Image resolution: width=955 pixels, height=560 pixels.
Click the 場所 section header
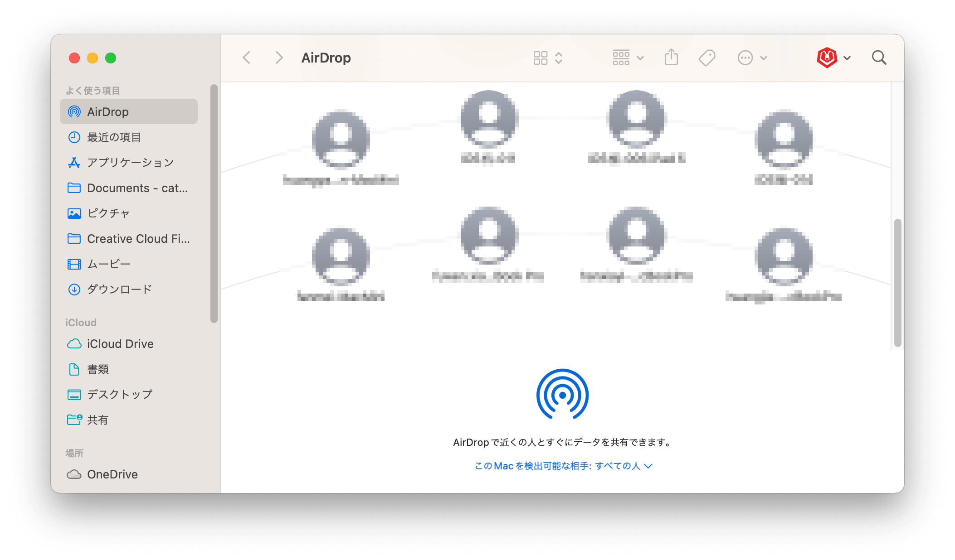click(x=74, y=453)
